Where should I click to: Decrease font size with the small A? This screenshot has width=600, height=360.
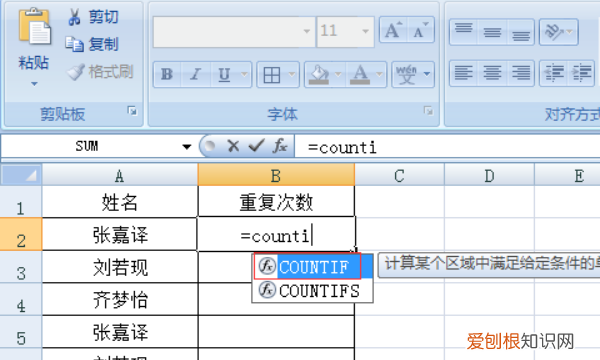[421, 30]
